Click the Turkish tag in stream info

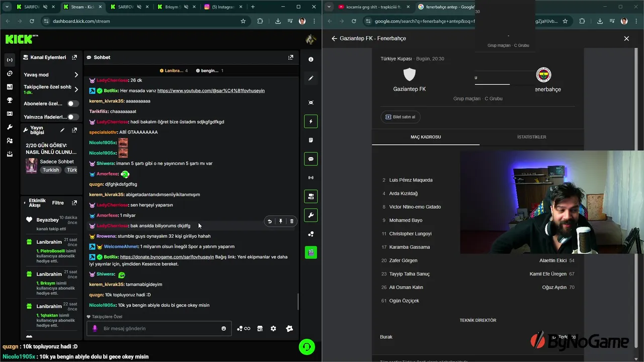(51, 170)
